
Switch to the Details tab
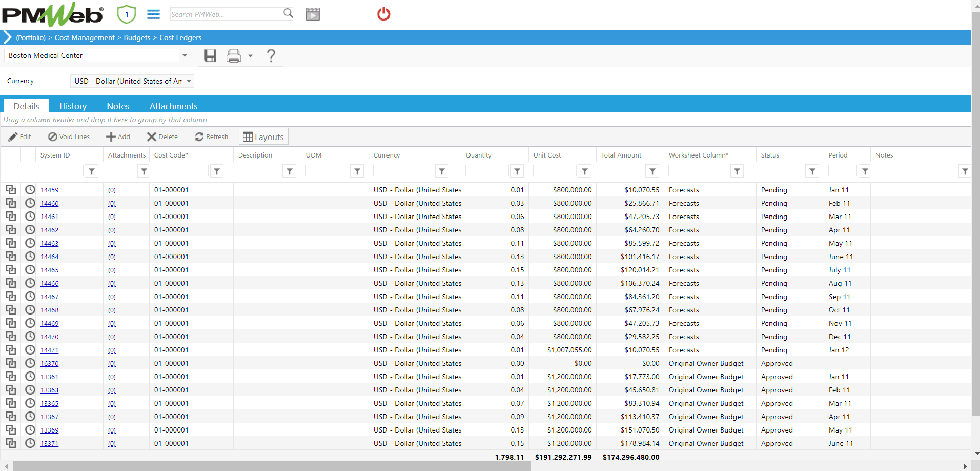coord(27,106)
